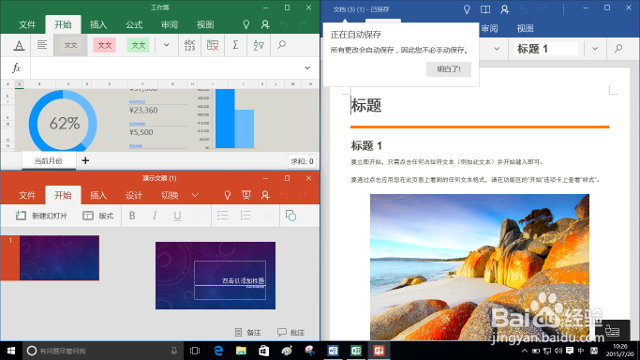This screenshot has height=360, width=640.
Task: Switch to 视图 tab in Excel
Action: tap(205, 25)
